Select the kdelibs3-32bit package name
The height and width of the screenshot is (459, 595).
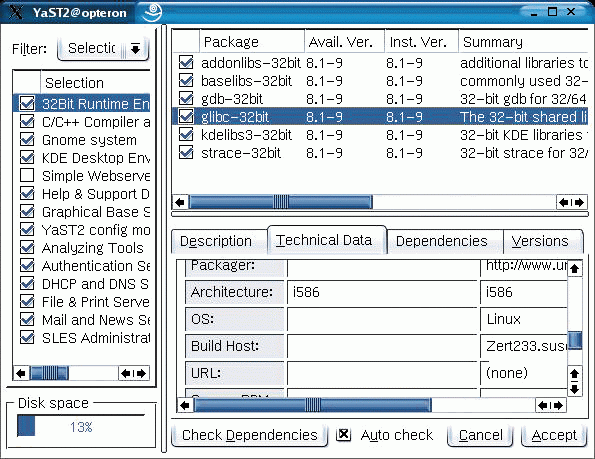246,135
